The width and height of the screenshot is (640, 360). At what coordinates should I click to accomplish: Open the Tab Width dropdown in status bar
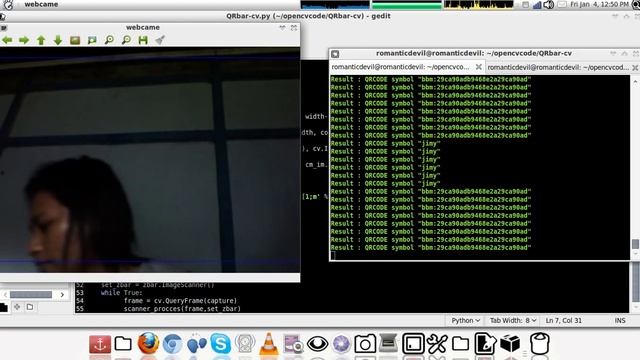513,320
